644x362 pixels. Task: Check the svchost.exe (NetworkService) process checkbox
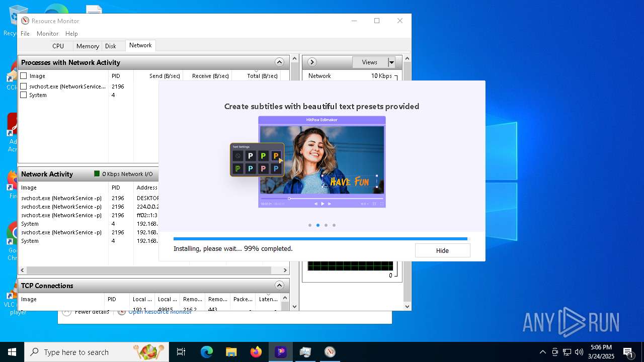tap(24, 86)
